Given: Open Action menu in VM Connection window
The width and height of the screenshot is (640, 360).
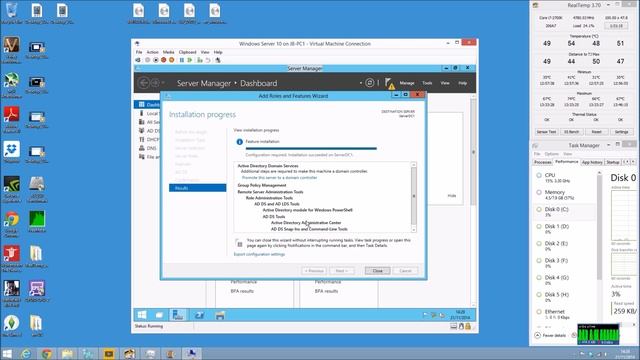Looking at the screenshot, I should [153, 52].
